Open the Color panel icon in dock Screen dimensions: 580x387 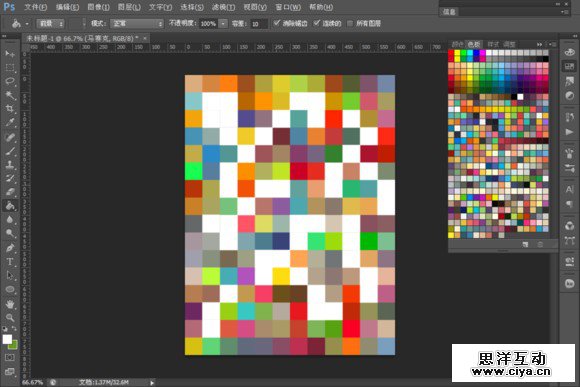click(569, 53)
